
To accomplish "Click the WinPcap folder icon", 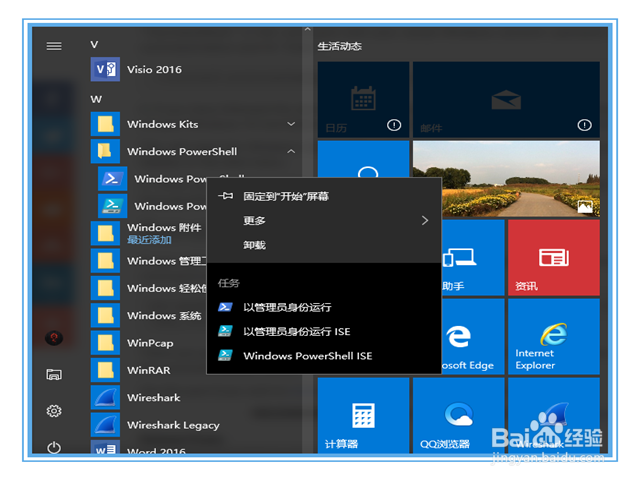I will (105, 343).
